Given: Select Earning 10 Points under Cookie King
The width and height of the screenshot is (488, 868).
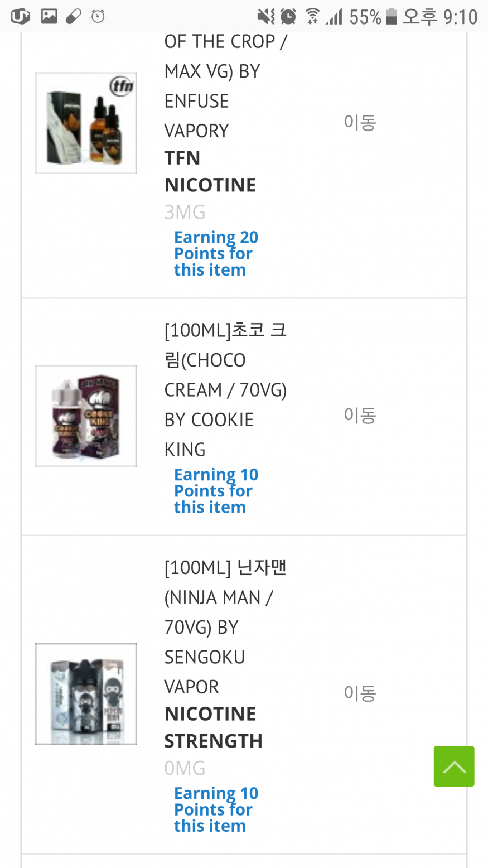Looking at the screenshot, I should point(216,491).
